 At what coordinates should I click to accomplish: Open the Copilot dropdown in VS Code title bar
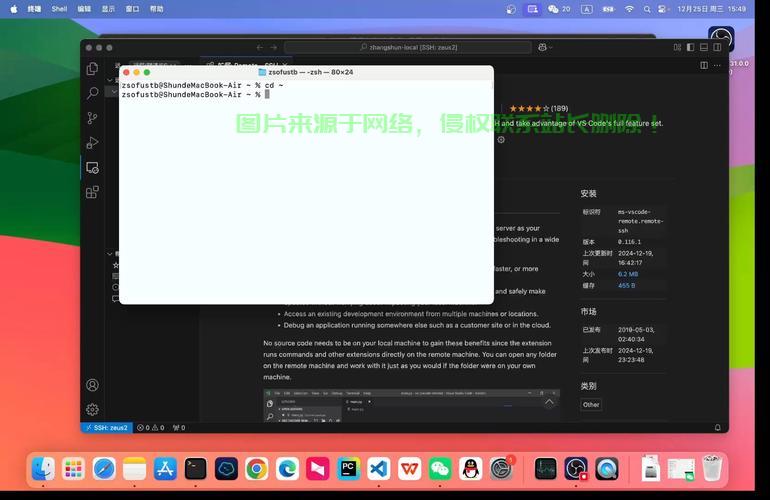(x=545, y=48)
